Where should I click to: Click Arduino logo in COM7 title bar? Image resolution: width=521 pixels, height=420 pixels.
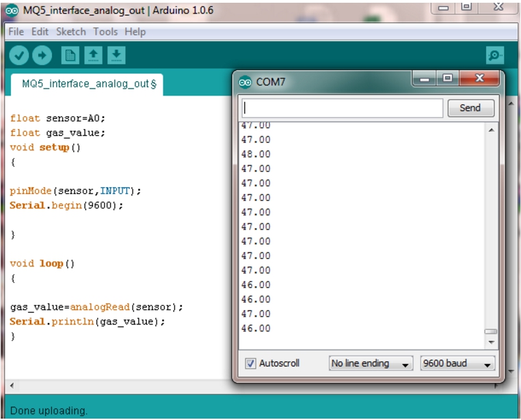tap(245, 82)
